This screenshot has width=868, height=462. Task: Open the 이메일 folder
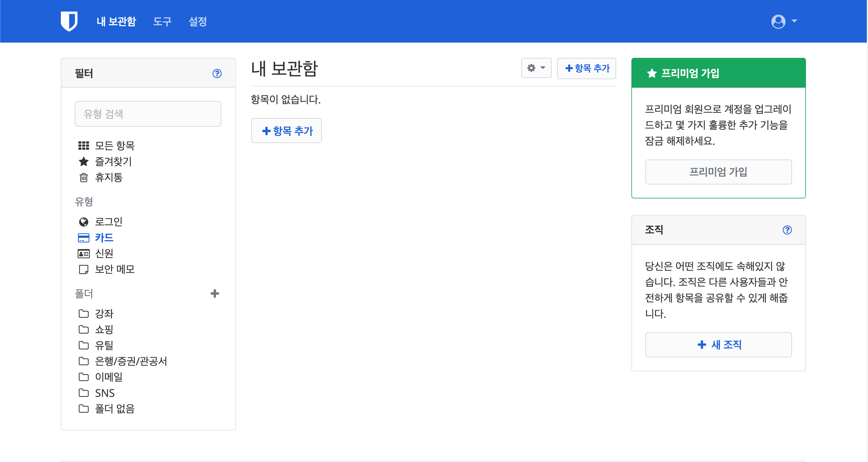tap(109, 377)
